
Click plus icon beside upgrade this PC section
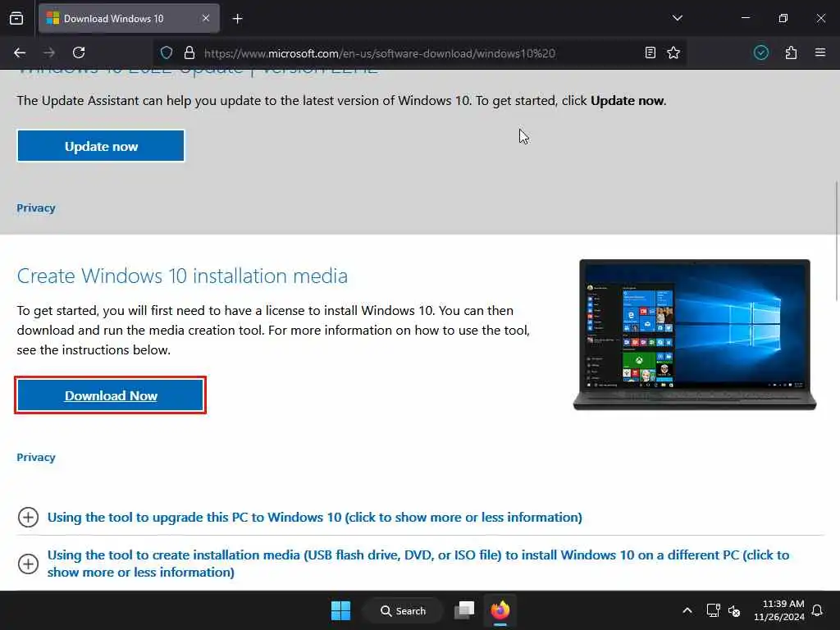pyautogui.click(x=28, y=517)
